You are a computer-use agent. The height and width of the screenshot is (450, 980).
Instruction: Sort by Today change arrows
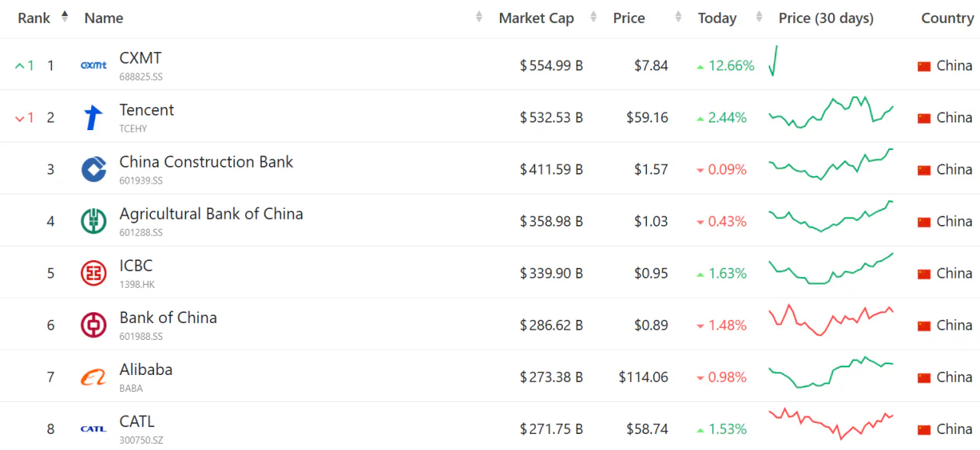point(759,17)
